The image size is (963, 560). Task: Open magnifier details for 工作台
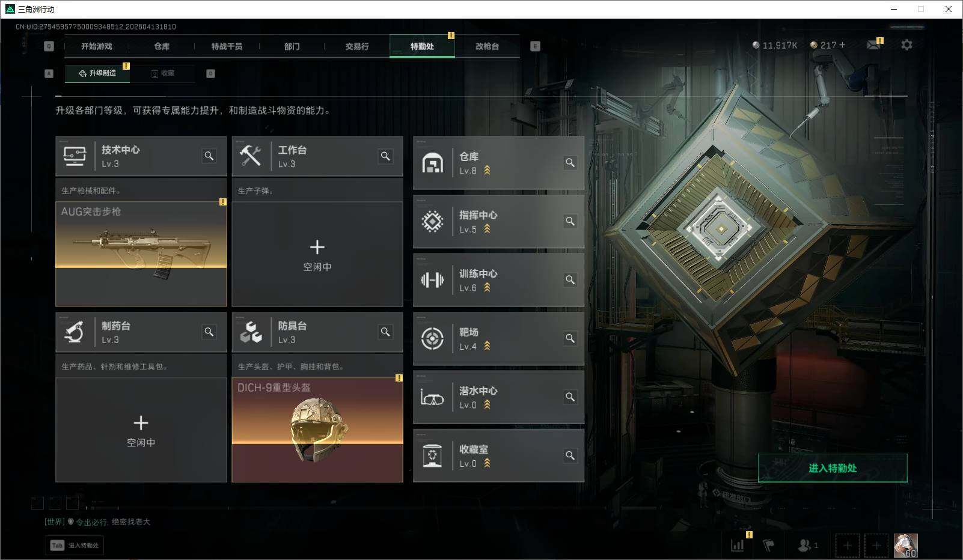[x=385, y=156]
